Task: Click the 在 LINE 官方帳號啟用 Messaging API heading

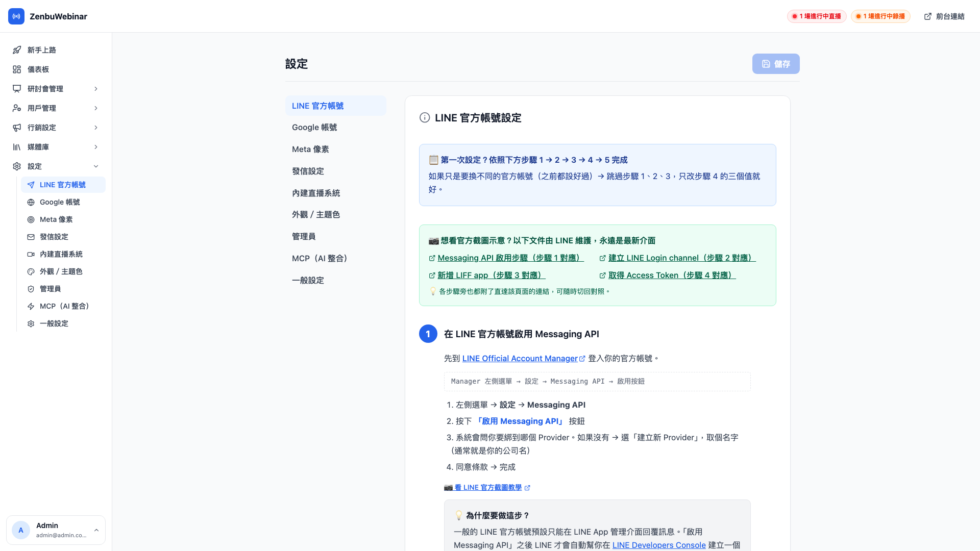Action: [x=522, y=334]
